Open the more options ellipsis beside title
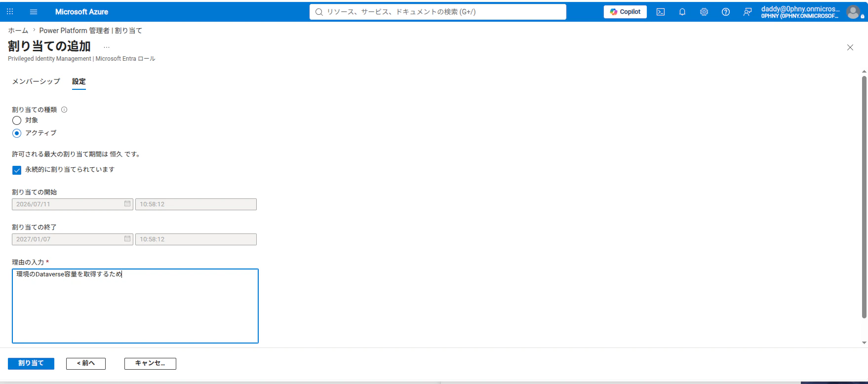The width and height of the screenshot is (868, 384). pos(107,47)
